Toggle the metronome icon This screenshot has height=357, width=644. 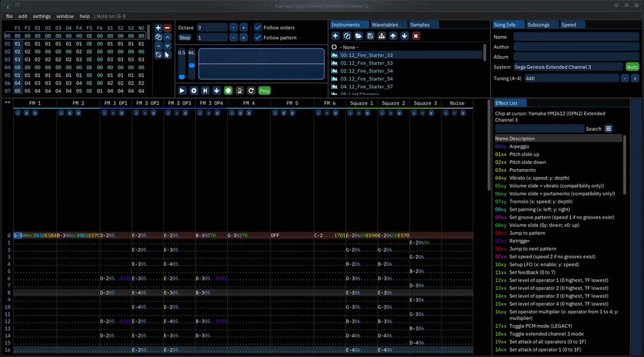pos(240,91)
